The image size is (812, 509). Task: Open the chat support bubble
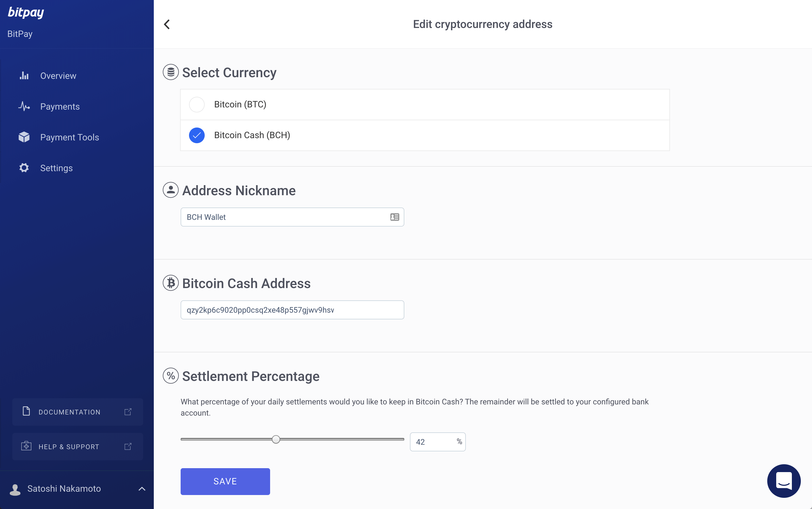coord(783,481)
